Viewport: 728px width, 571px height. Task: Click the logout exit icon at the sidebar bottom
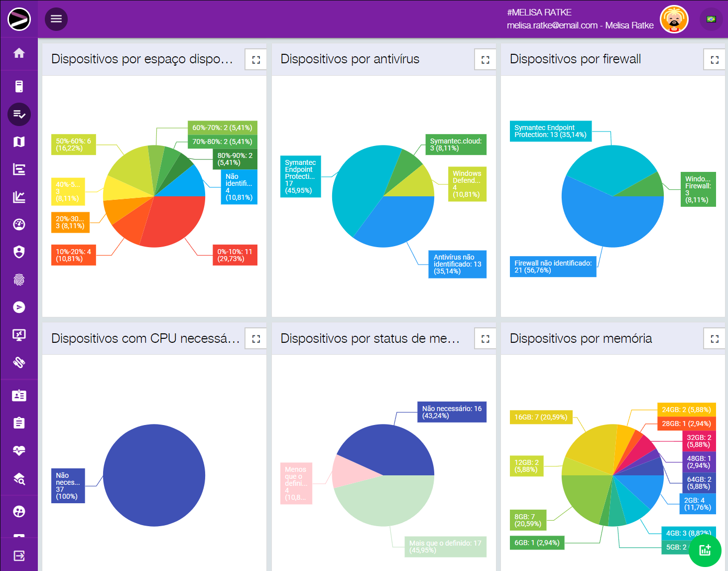(19, 556)
